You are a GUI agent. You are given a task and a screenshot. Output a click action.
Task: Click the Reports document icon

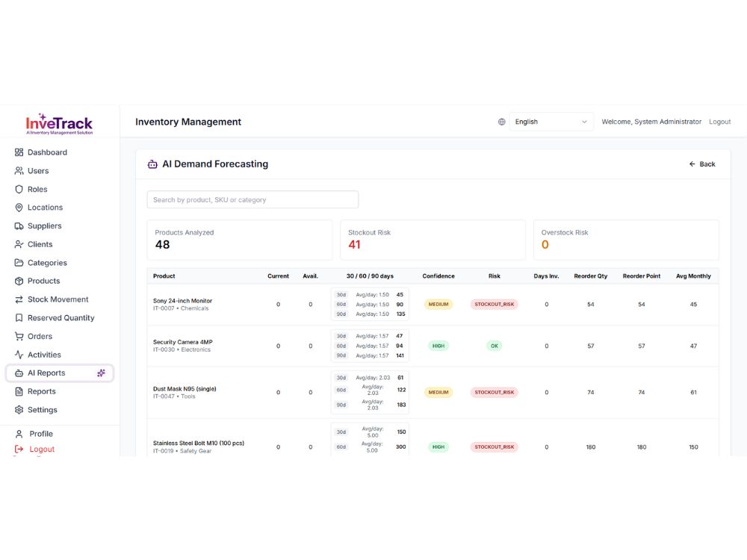(x=19, y=391)
